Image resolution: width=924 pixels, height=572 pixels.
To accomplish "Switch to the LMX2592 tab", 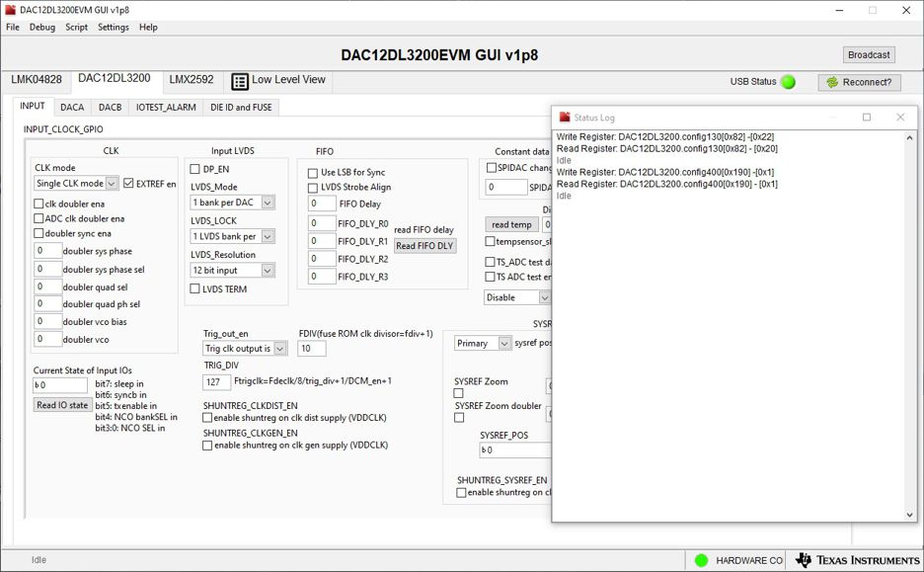I will pyautogui.click(x=191, y=80).
